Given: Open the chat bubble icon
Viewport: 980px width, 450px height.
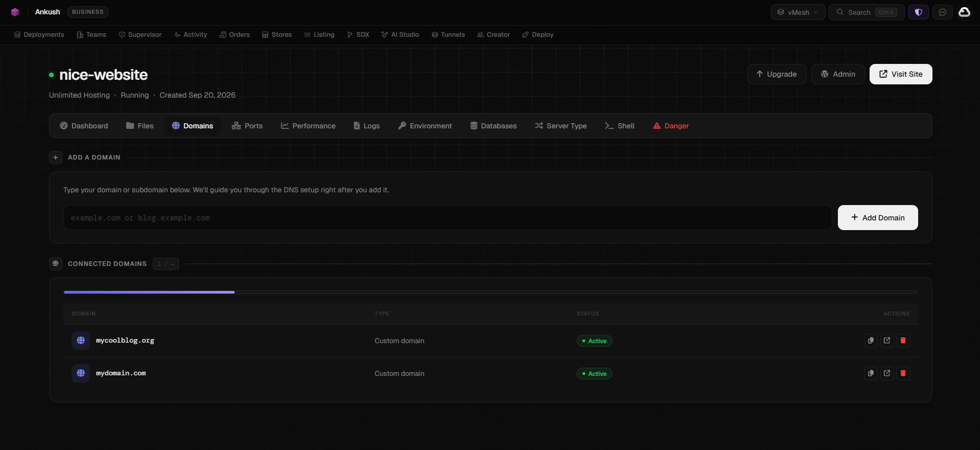Looking at the screenshot, I should (x=943, y=12).
